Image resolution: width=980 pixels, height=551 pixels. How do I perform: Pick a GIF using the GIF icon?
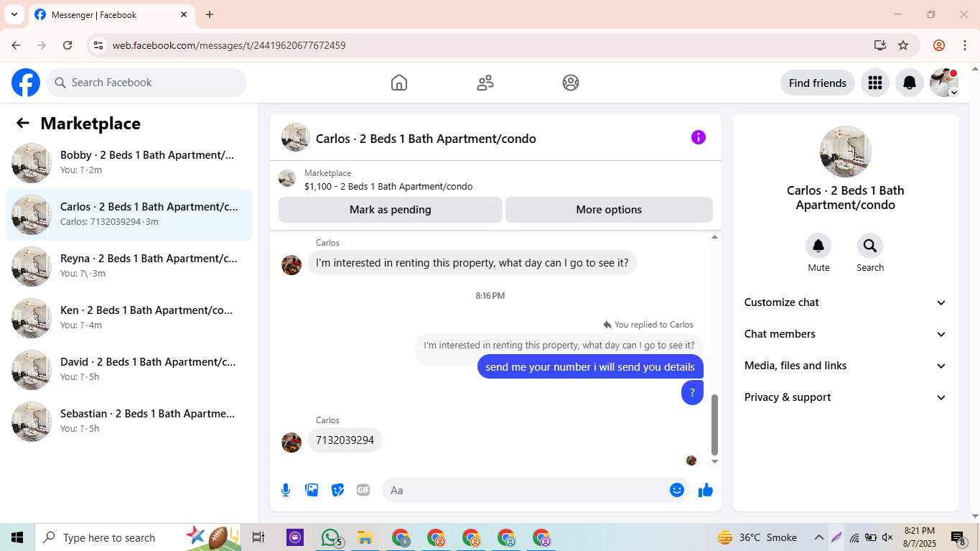point(363,490)
